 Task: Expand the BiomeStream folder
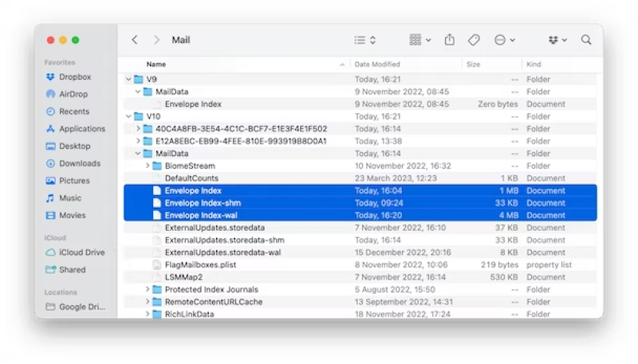point(148,166)
